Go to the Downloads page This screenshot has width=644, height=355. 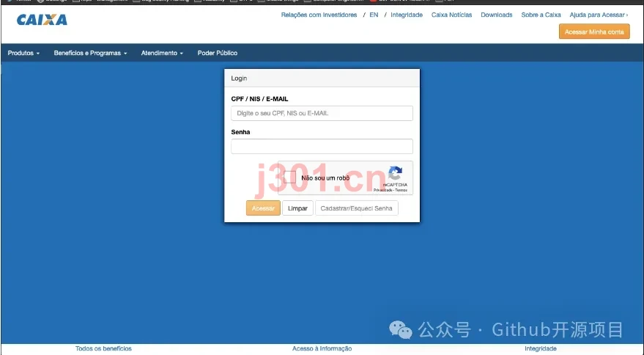(497, 15)
